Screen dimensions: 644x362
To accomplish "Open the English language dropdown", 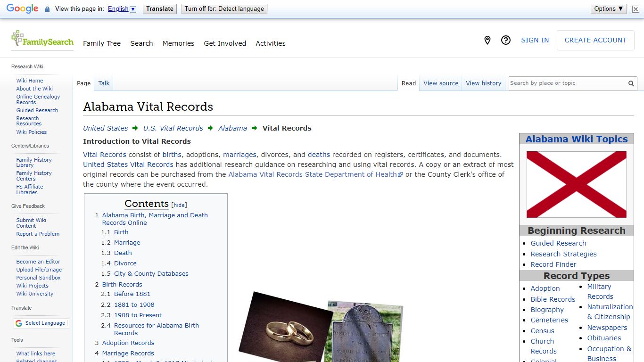I will click(122, 9).
